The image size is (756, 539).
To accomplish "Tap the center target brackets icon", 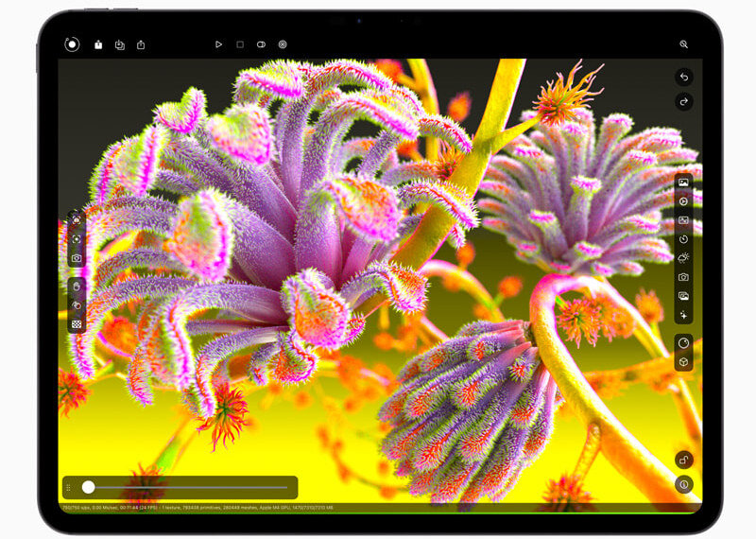I will pyautogui.click(x=77, y=239).
